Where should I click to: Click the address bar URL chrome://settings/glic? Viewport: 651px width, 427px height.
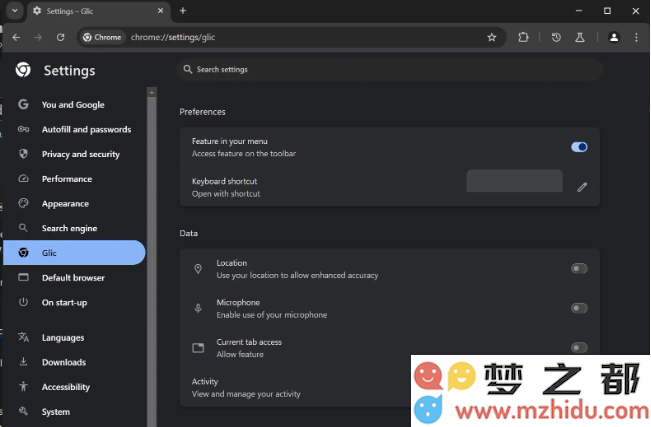(173, 37)
